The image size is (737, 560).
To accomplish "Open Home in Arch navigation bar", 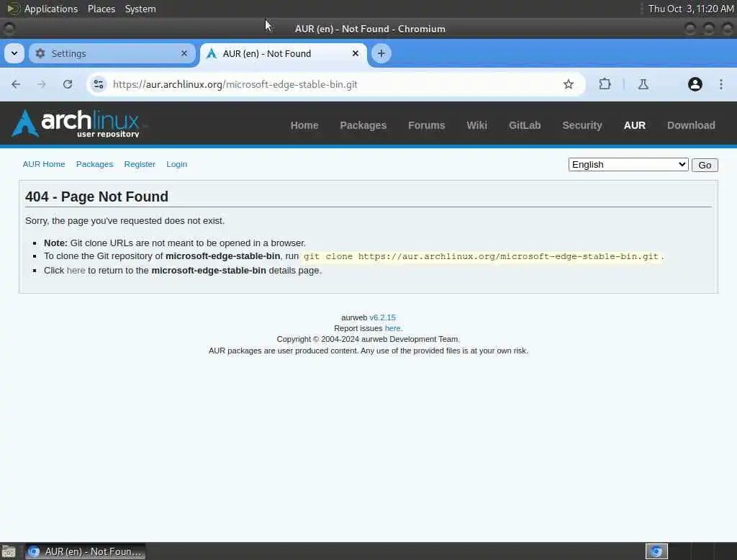I will click(x=304, y=125).
